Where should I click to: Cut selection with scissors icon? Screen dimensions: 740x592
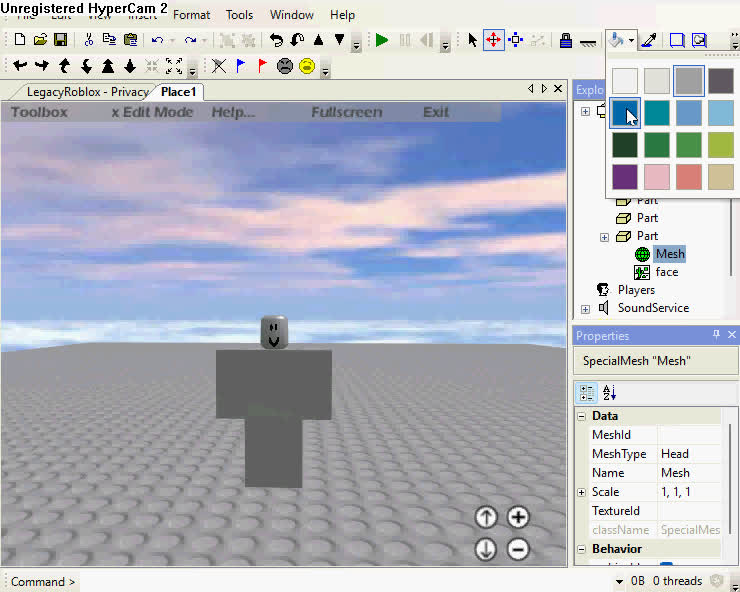tap(89, 40)
